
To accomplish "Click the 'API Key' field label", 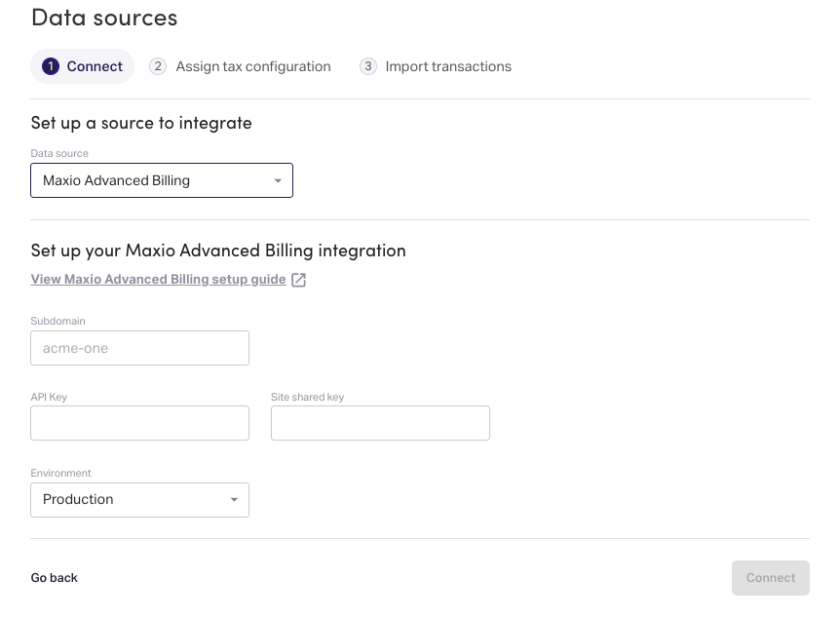I will click(x=49, y=398).
